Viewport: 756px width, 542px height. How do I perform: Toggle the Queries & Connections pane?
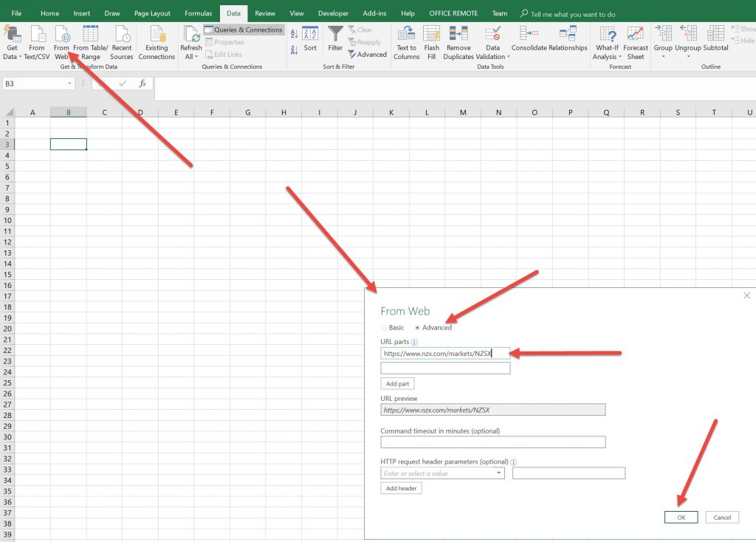coord(243,30)
